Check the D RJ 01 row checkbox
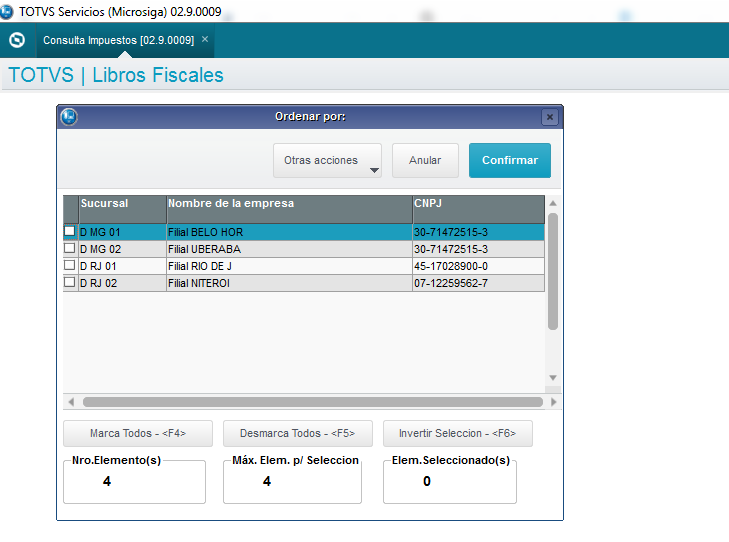The image size is (729, 542). click(x=69, y=265)
